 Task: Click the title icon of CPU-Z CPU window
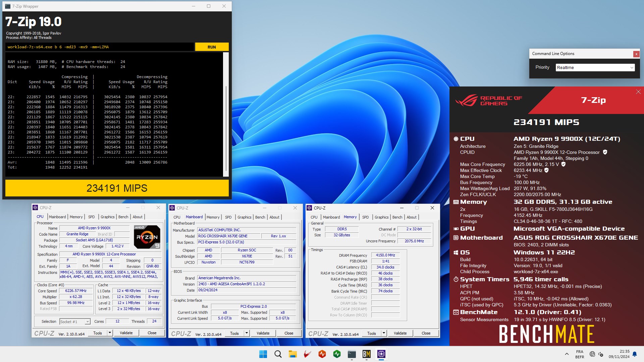coord(35,207)
